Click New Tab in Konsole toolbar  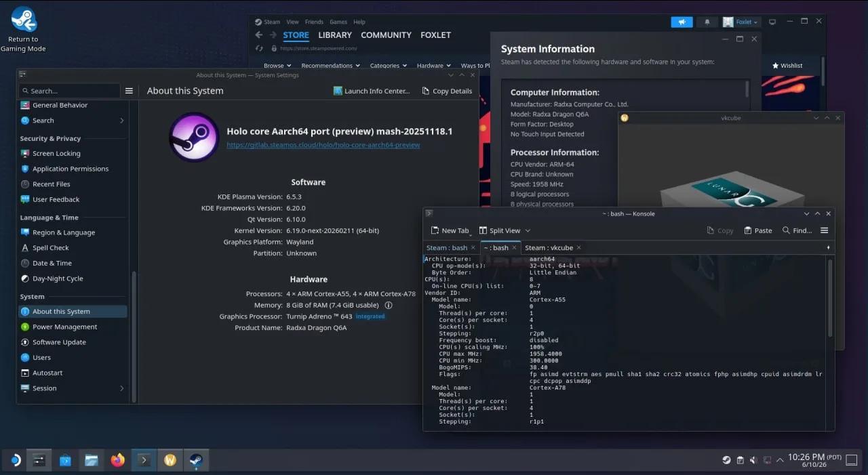point(450,230)
